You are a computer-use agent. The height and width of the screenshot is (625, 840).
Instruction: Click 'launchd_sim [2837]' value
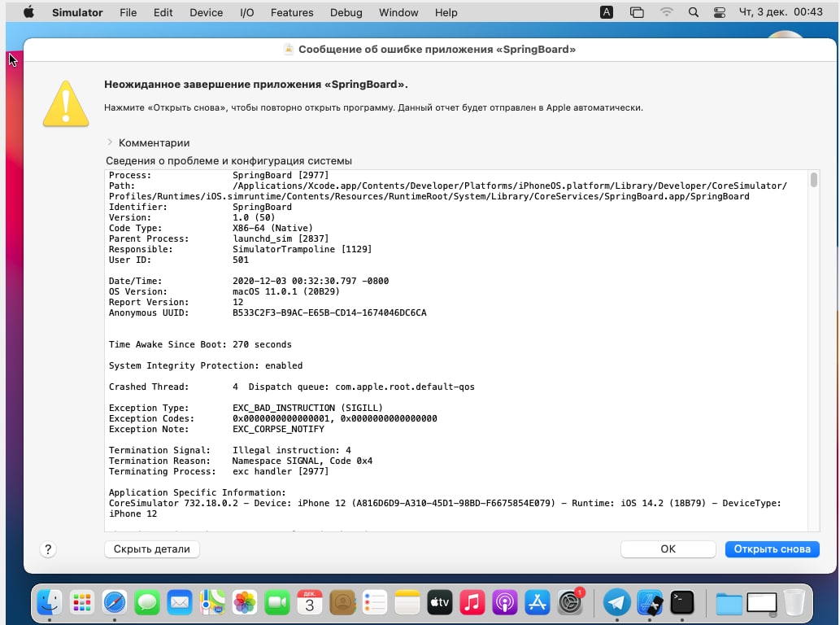[281, 238]
